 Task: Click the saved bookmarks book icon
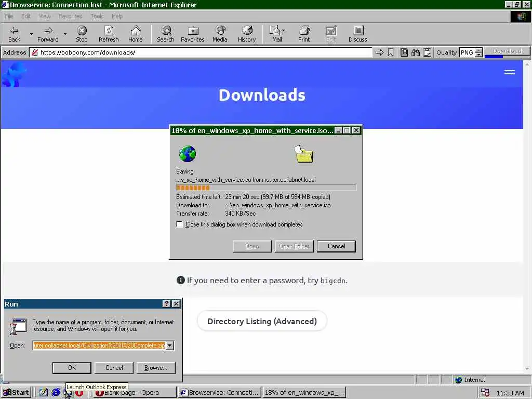pyautogui.click(x=404, y=52)
